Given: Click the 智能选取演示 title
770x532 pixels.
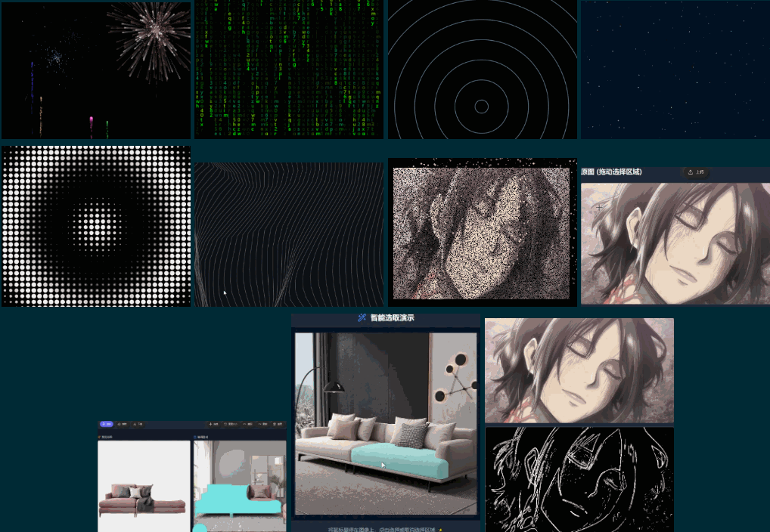Looking at the screenshot, I should 392,317.
